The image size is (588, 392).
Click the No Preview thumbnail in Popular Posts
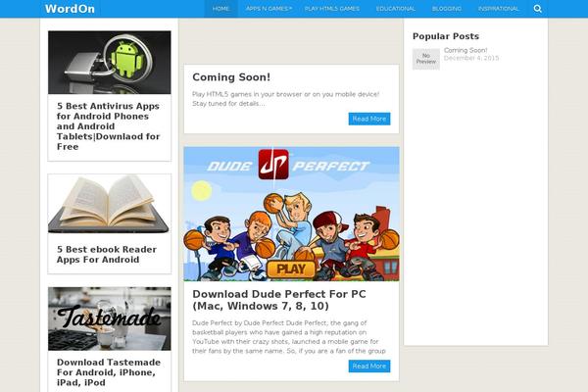426,59
